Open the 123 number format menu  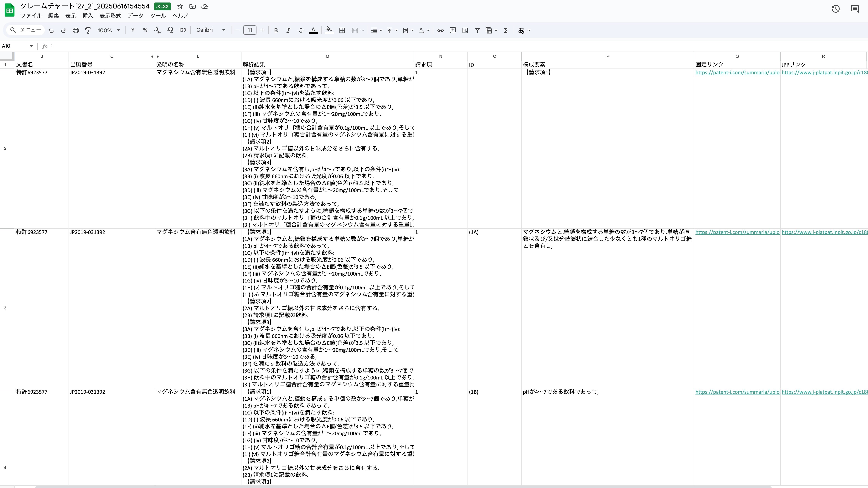182,30
